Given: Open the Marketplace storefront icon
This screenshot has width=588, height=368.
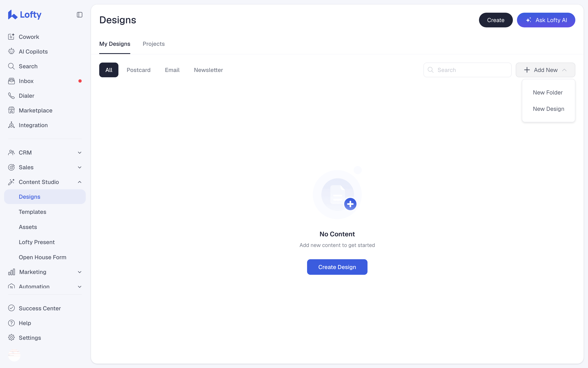Looking at the screenshot, I should pyautogui.click(x=11, y=110).
